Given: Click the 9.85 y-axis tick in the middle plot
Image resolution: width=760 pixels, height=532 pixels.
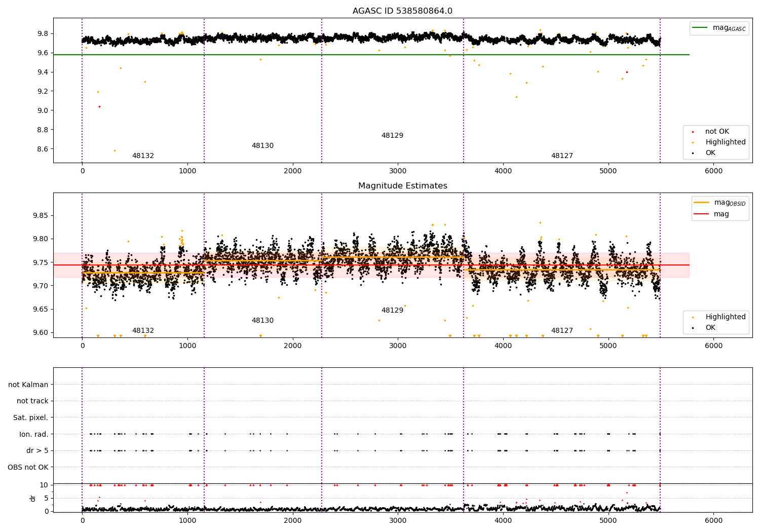Looking at the screenshot, I should pyautogui.click(x=41, y=215).
